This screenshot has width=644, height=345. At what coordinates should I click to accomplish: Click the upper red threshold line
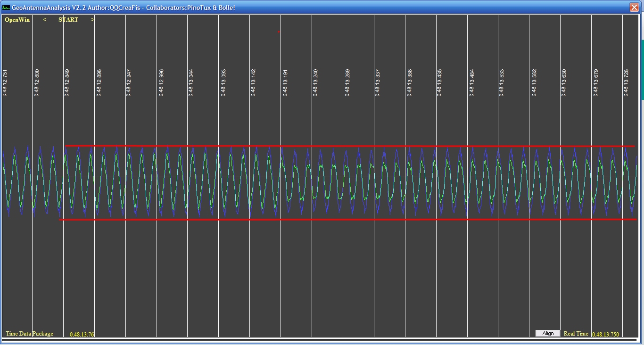[349, 146]
